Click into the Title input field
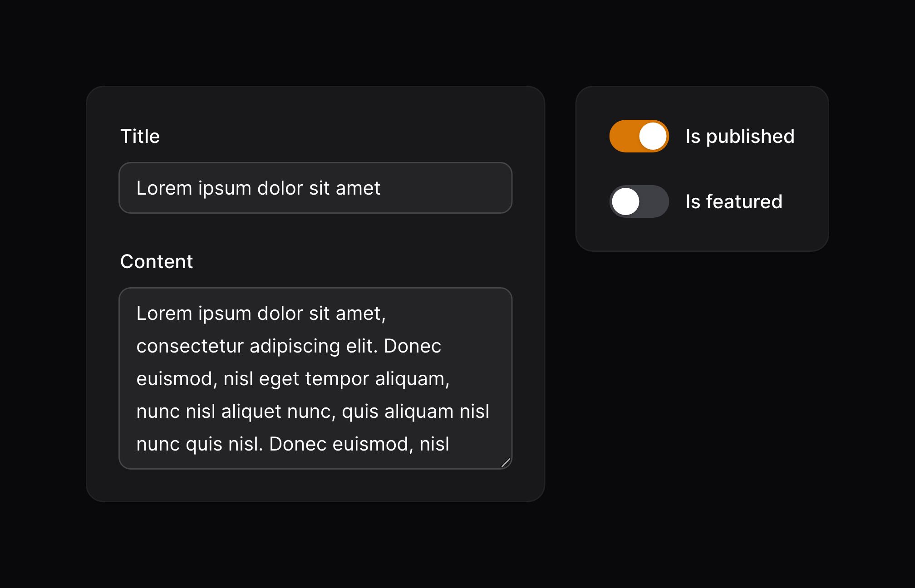The image size is (915, 588). tap(315, 188)
